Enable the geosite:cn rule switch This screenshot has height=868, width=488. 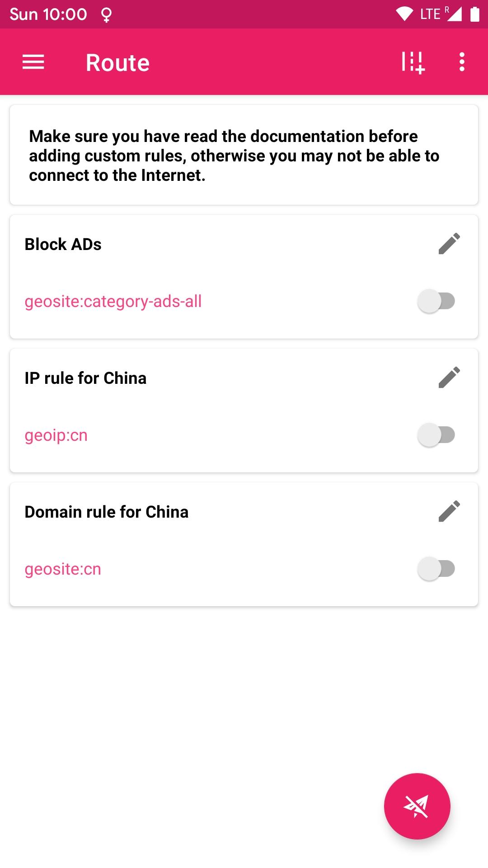tap(436, 569)
